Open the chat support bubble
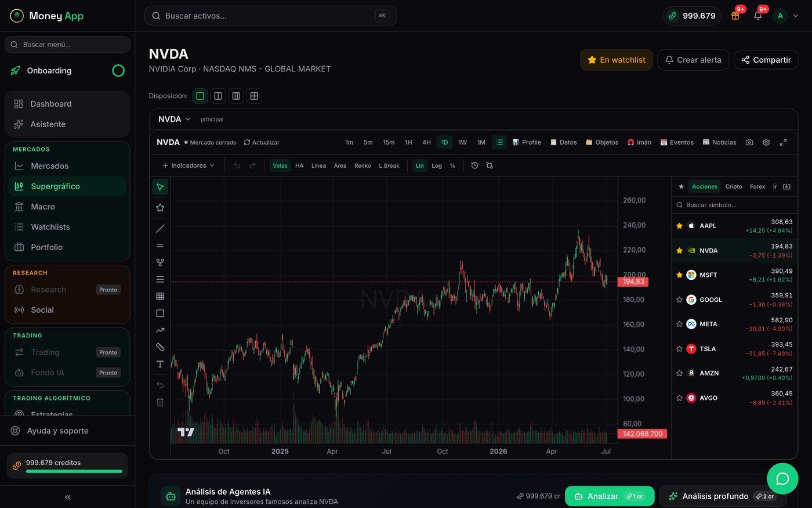The height and width of the screenshot is (508, 812). (782, 478)
